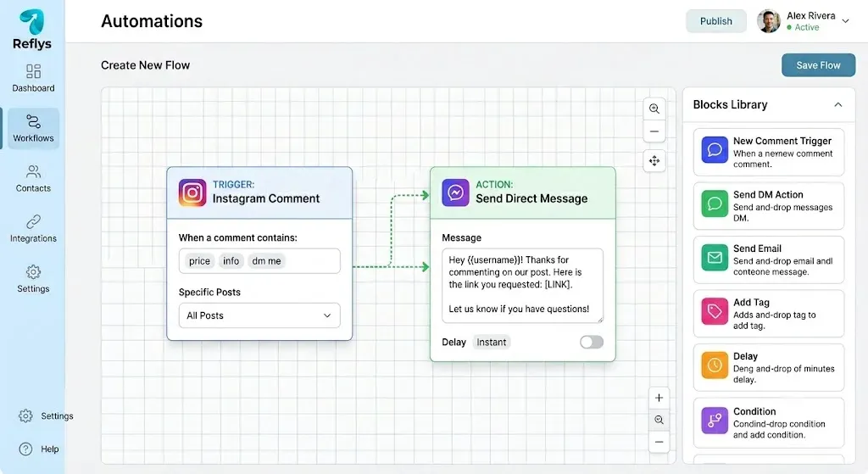The width and height of the screenshot is (868, 474).
Task: Open the All Posts dropdown
Action: pos(259,315)
